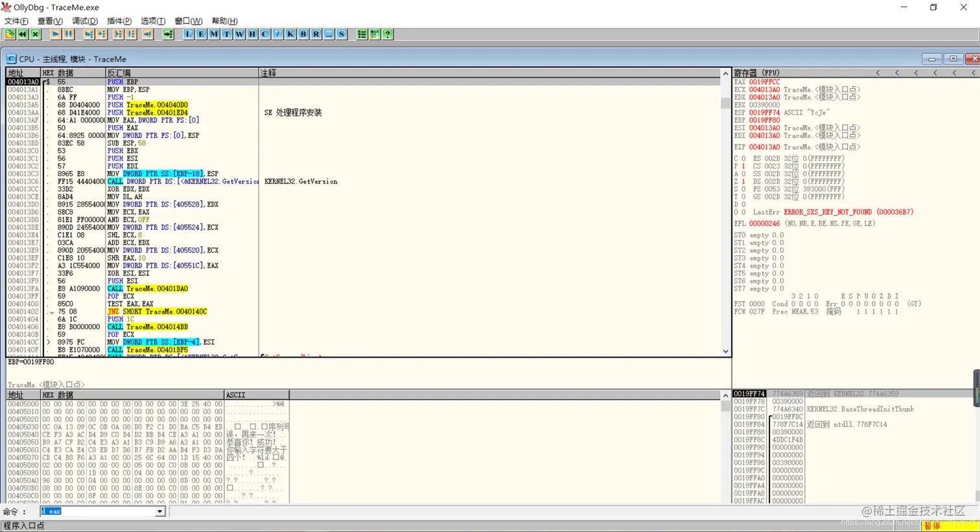
Task: Open Windows list via W button
Action: click(240, 34)
